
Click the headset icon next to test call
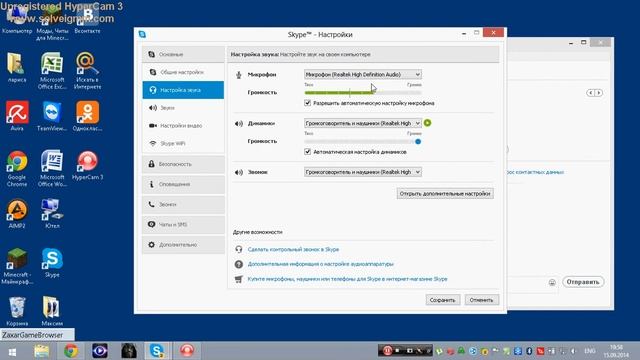[239, 249]
